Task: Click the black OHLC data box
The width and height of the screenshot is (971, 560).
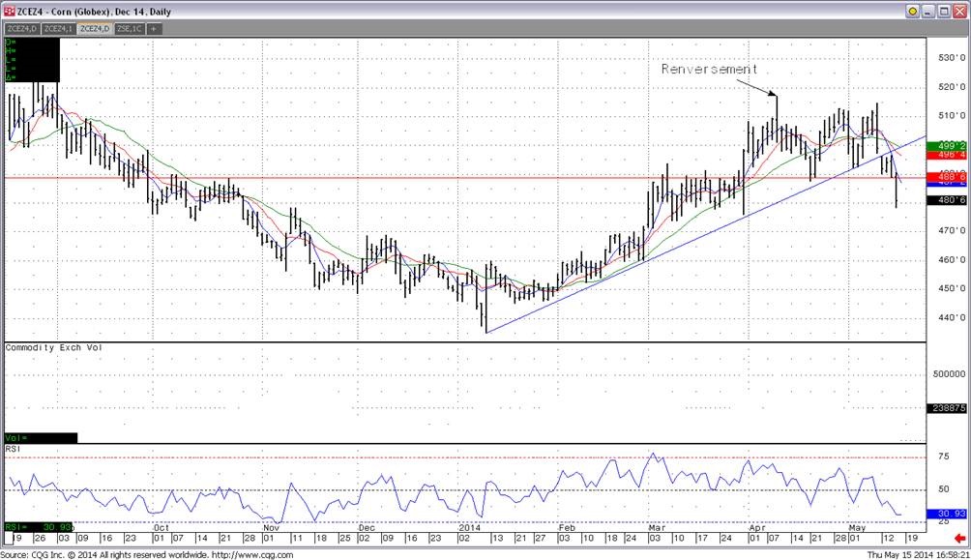Action: point(32,60)
